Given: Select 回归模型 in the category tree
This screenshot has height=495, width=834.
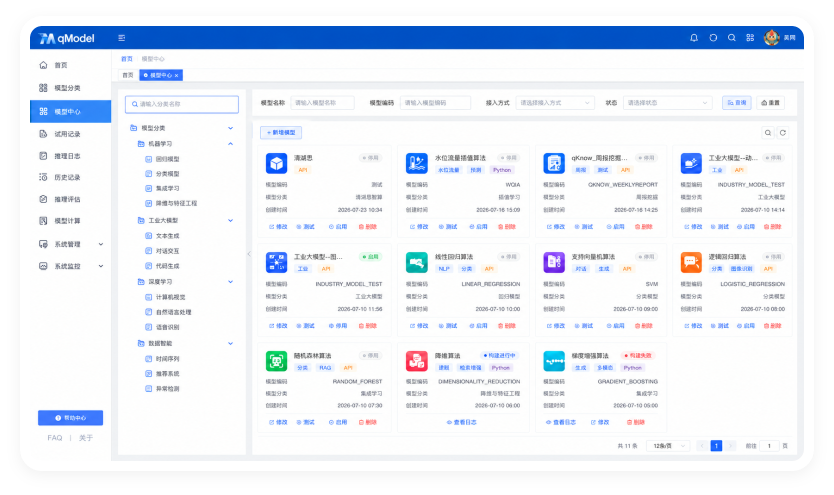Looking at the screenshot, I should pyautogui.click(x=167, y=159).
